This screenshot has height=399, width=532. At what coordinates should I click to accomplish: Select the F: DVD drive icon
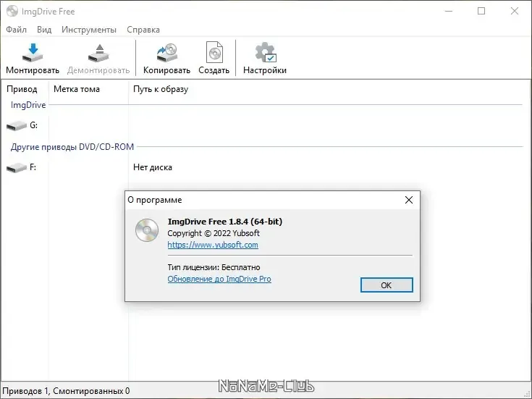(16, 167)
